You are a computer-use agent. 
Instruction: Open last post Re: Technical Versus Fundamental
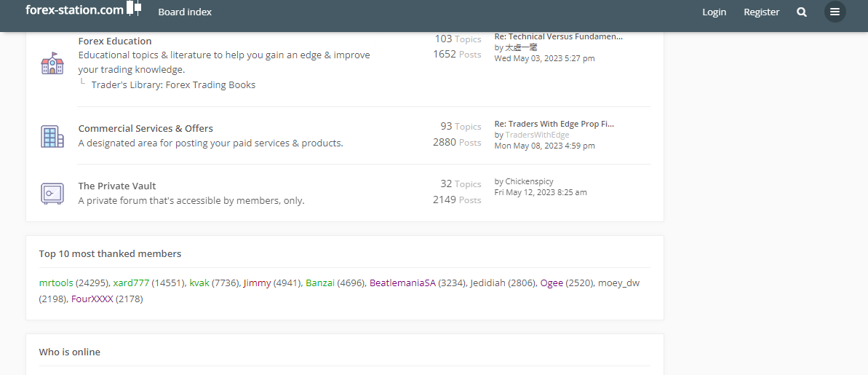coord(558,36)
